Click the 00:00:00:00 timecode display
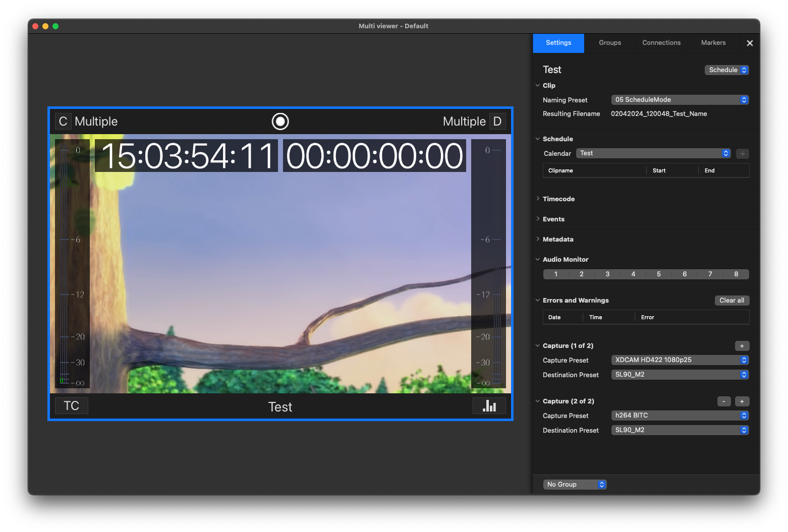 [x=374, y=156]
